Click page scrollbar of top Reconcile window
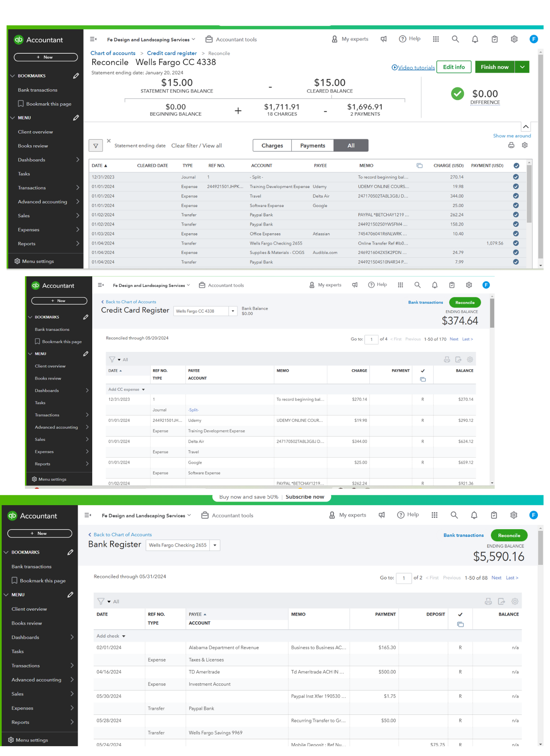 540,157
